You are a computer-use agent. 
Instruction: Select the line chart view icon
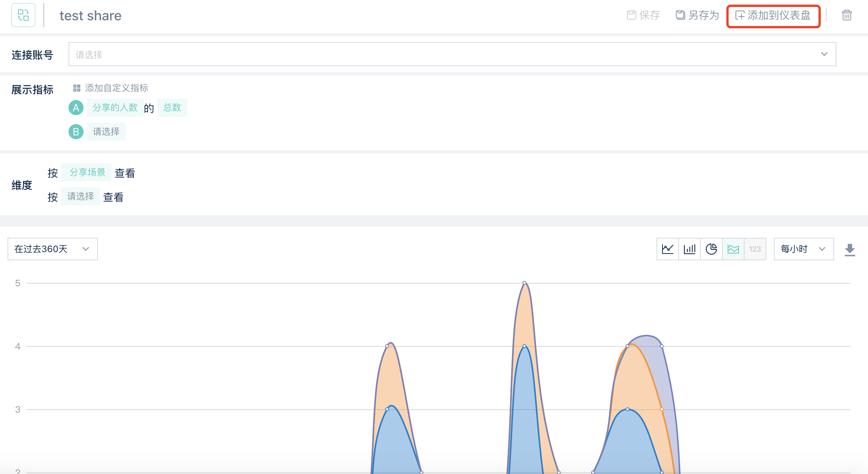(x=668, y=249)
